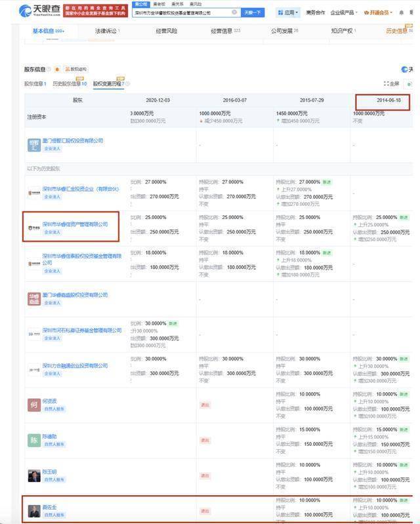420x524 pixels.
Task: Click the red promotional banner beside logo
Action: pos(95,10)
